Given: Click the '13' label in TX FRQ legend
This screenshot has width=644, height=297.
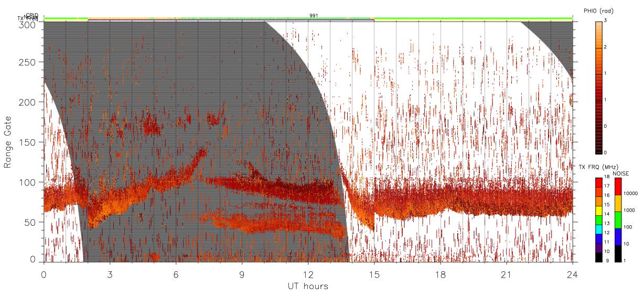Looking at the screenshot, I should pos(607,224).
